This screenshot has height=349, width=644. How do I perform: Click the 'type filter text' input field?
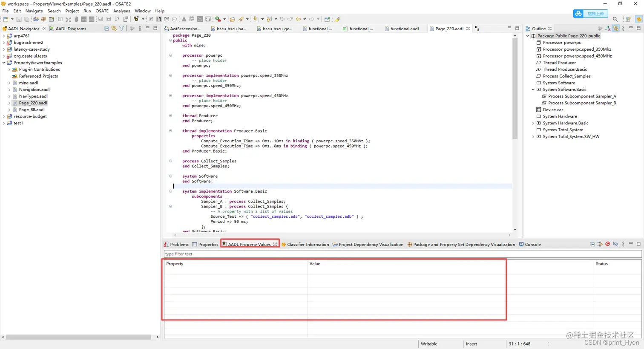402,254
